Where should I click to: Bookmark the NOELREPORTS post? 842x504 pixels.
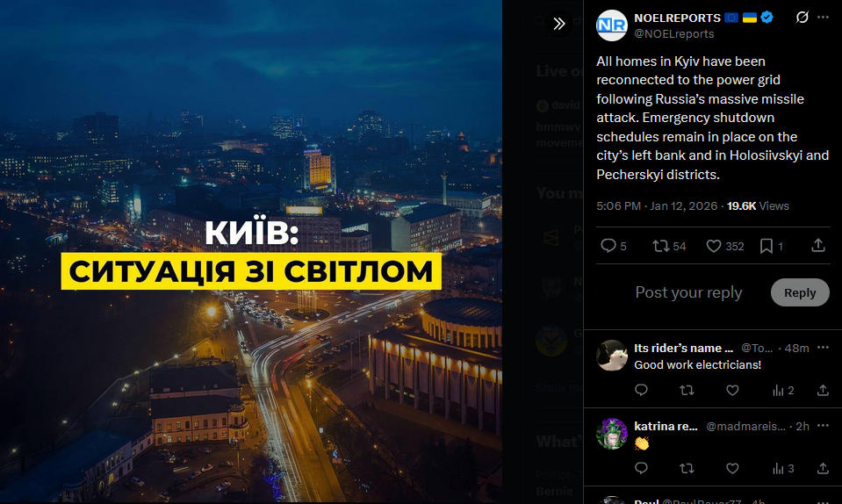click(771, 246)
